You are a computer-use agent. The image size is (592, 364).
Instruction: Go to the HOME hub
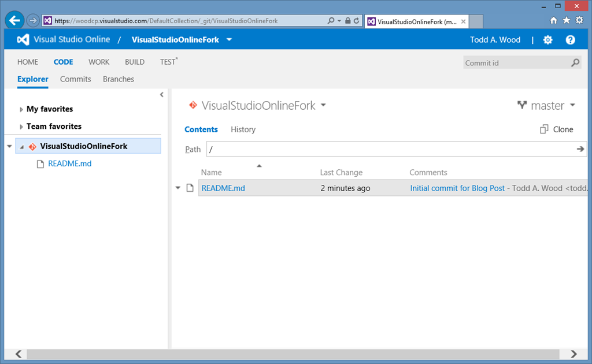[x=28, y=62]
